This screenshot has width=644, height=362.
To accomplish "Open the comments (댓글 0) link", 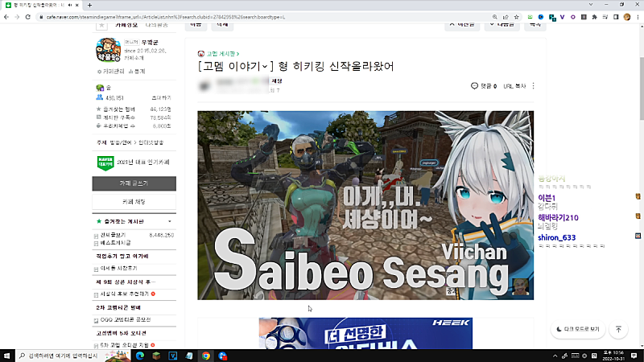I will point(484,86).
